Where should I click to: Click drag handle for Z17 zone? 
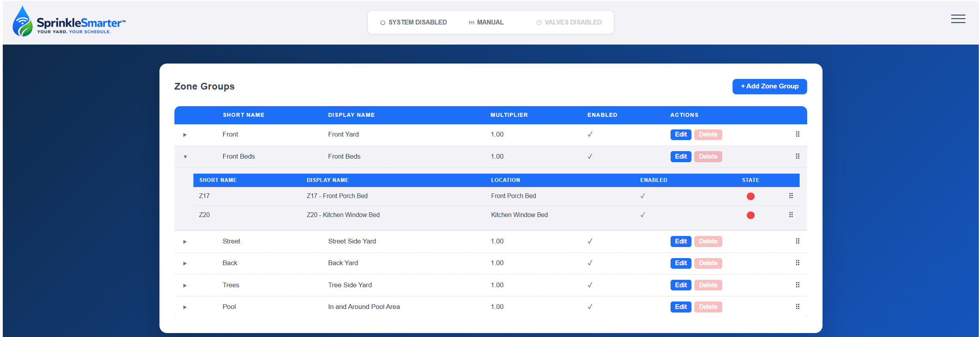pyautogui.click(x=791, y=196)
